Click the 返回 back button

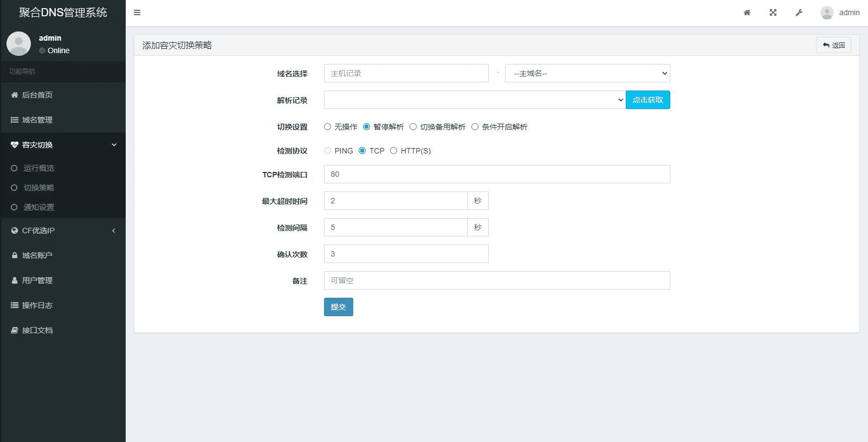tap(833, 45)
